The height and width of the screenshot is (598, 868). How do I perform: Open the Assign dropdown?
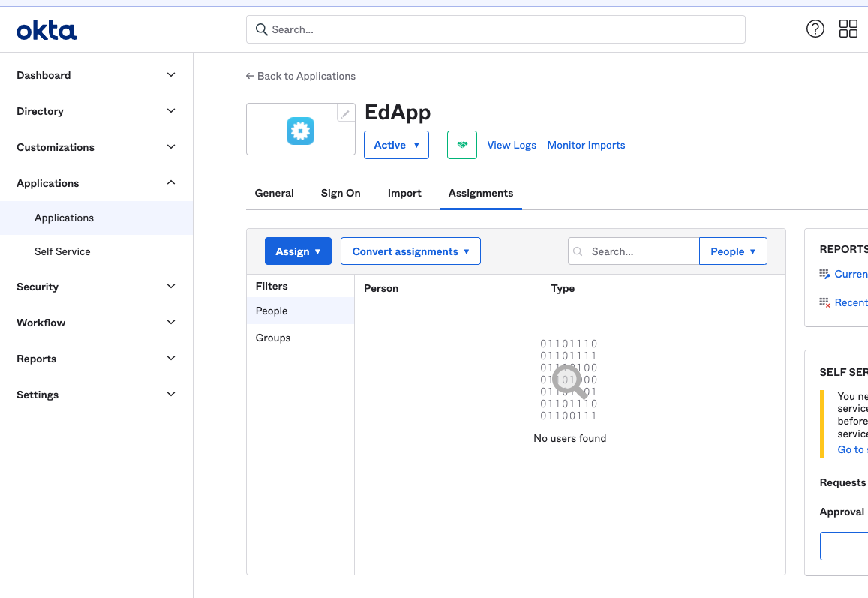click(298, 251)
